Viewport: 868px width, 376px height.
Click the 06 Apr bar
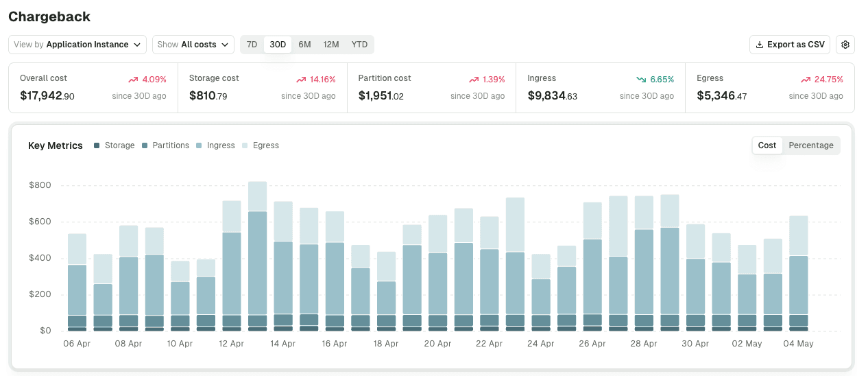coord(77,283)
